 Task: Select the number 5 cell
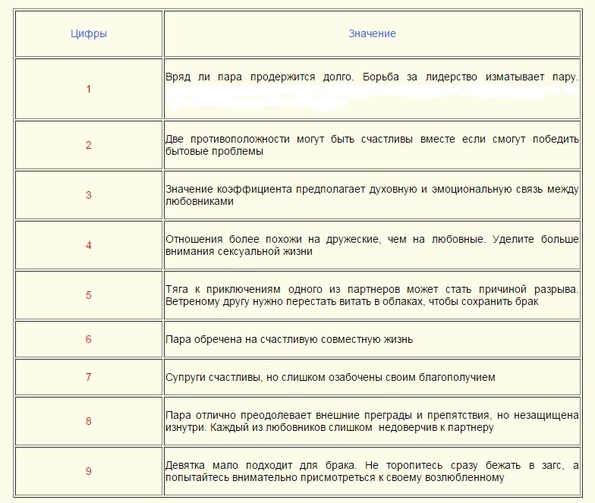(x=88, y=296)
